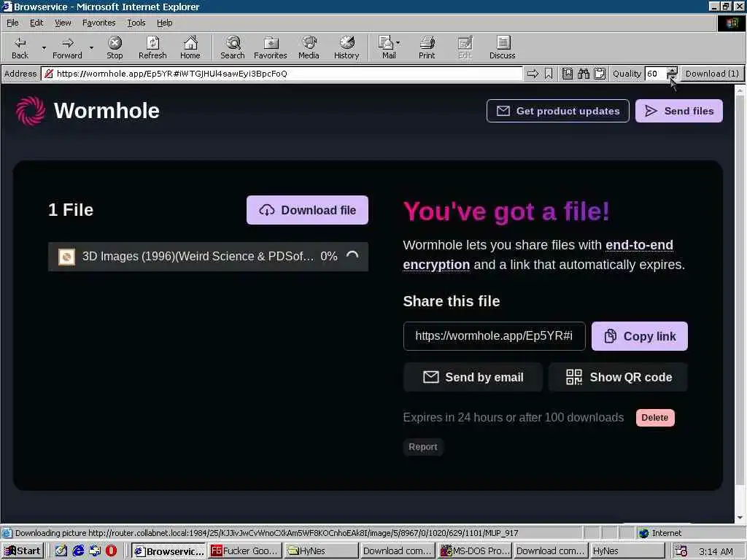Click Show QR code button
Screen dimensions: 747x560
click(x=619, y=377)
